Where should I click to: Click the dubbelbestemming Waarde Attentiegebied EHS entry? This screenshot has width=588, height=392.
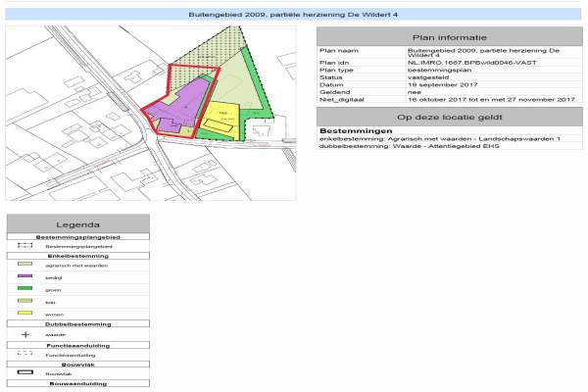(x=410, y=146)
